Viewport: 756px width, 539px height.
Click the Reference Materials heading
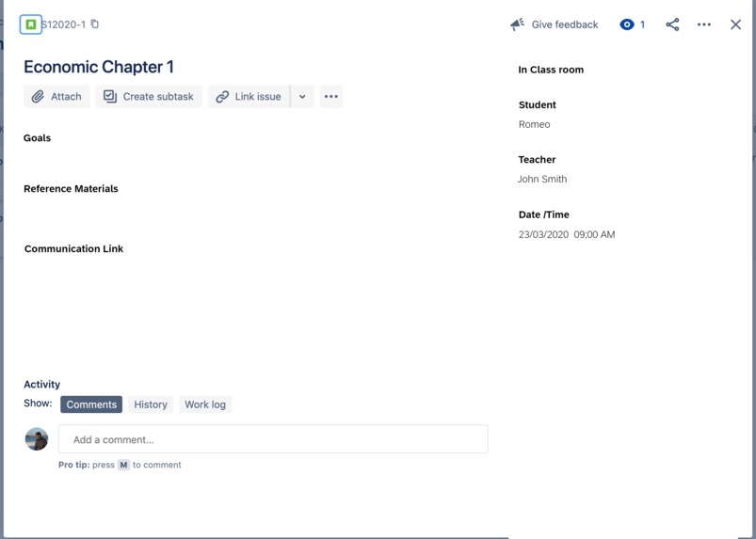71,189
